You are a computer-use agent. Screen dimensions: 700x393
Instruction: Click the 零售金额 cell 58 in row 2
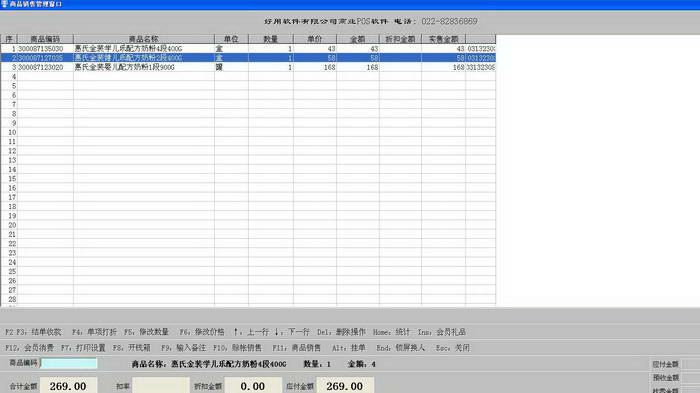coord(443,58)
